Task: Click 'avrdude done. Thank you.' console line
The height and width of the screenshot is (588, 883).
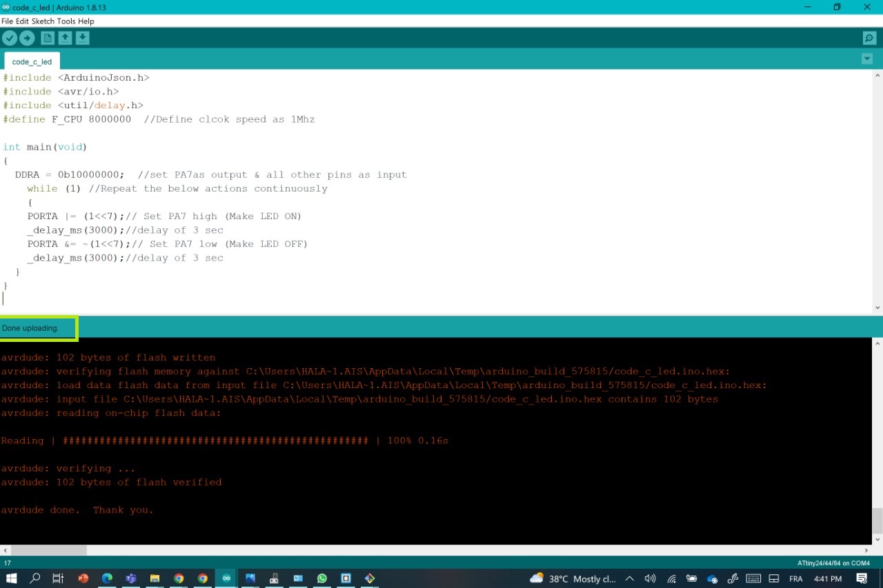Action: click(x=77, y=510)
